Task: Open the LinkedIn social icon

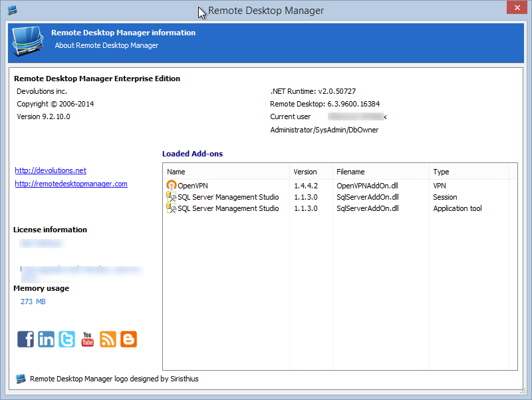Action: [x=46, y=339]
